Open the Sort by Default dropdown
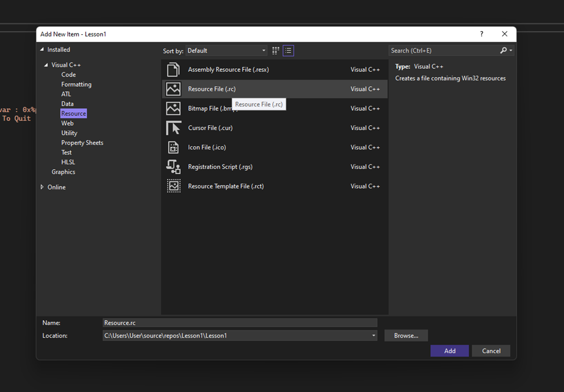The image size is (564, 392). click(227, 51)
